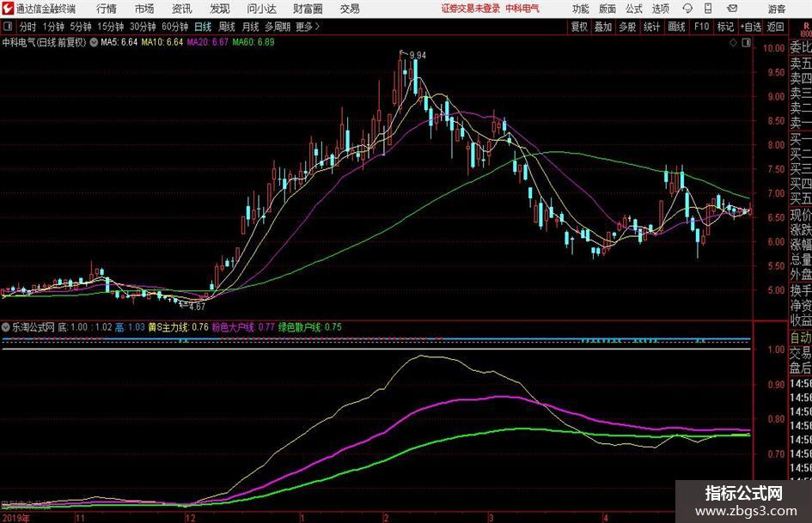The image size is (812, 523).
Task: Switch to the 60分钟 period tab
Action: coord(175,27)
